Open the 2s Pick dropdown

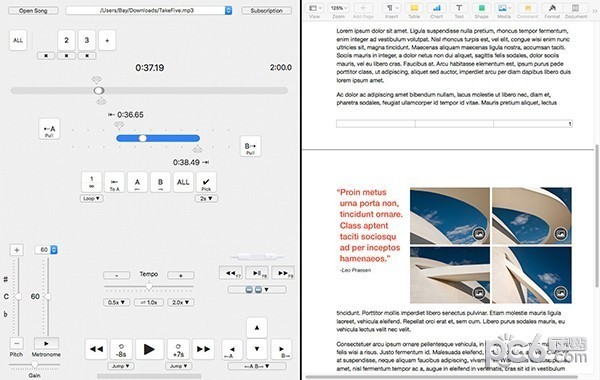click(x=207, y=198)
